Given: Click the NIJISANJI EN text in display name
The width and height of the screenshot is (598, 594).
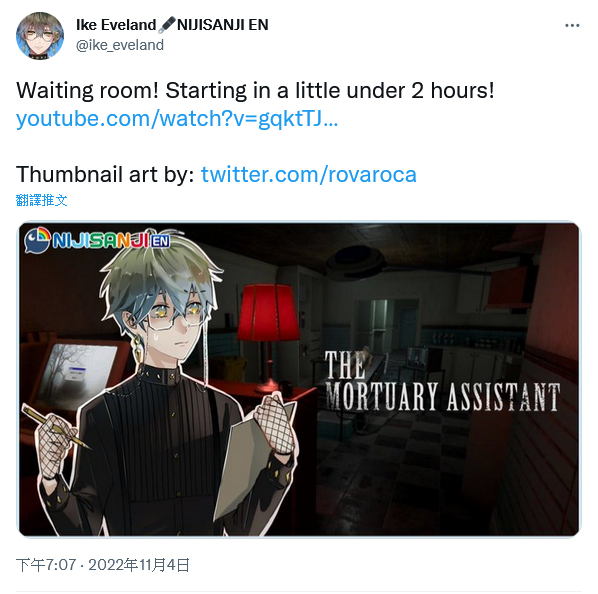Looking at the screenshot, I should (223, 25).
